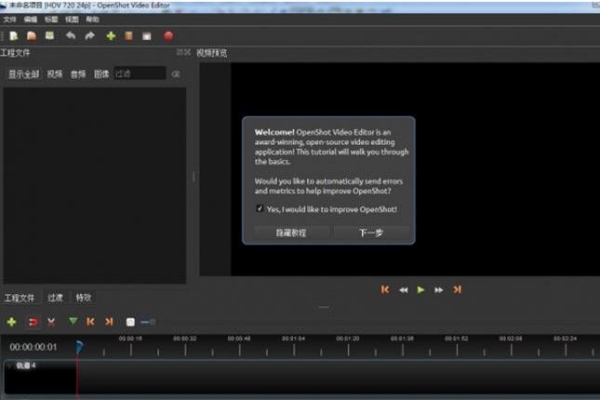The width and height of the screenshot is (600, 400).
Task: Click the green Import Files plus icon
Action: pyautogui.click(x=110, y=36)
